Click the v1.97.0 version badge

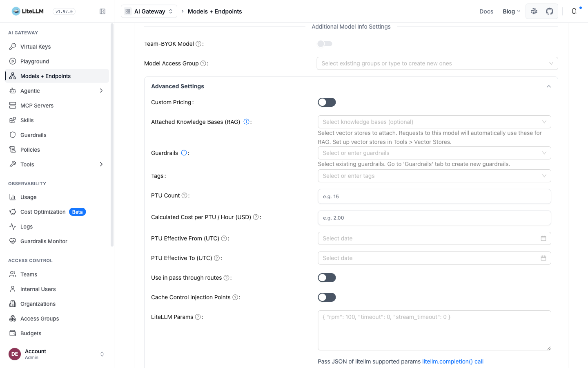pyautogui.click(x=64, y=11)
